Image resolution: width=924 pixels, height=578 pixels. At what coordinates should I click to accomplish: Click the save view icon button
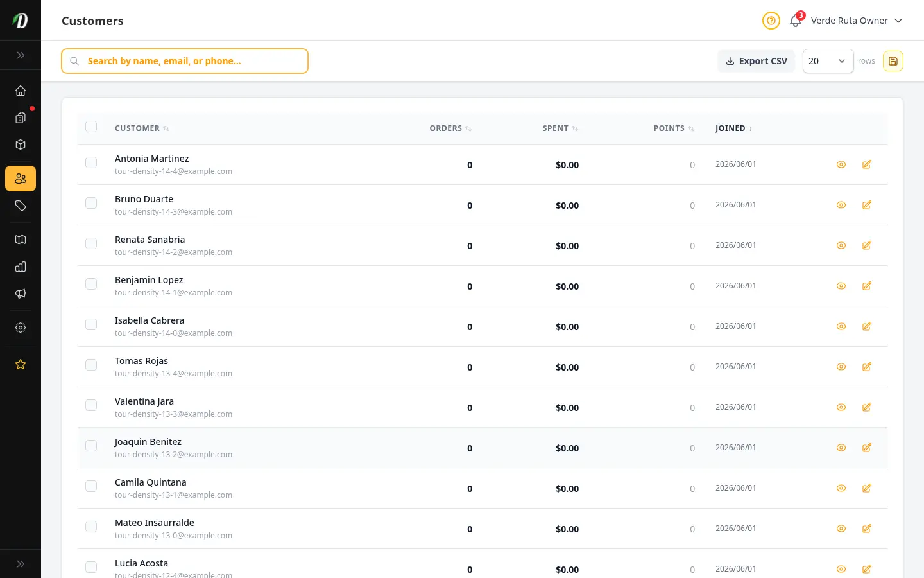893,61
